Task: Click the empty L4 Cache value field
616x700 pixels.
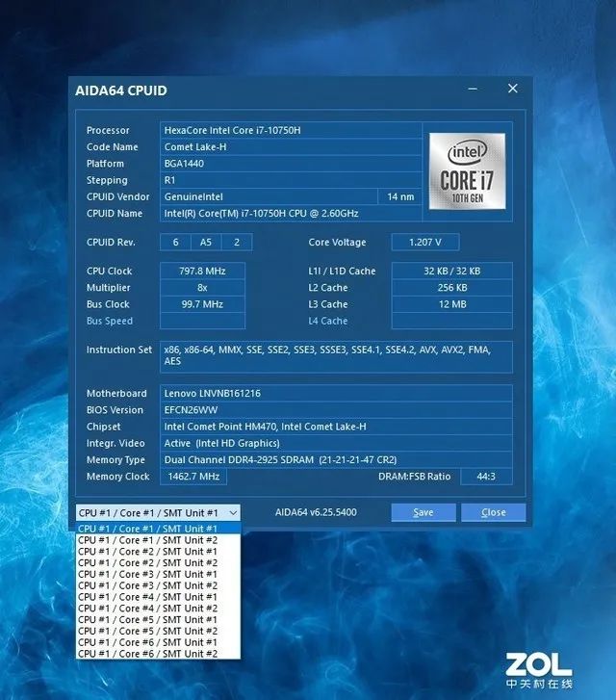Action: (451, 321)
